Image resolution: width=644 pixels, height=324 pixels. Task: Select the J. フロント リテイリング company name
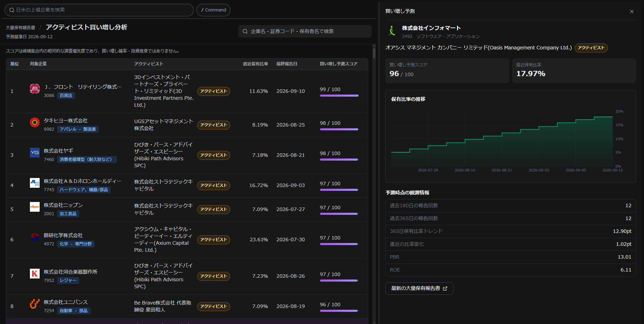tap(83, 87)
